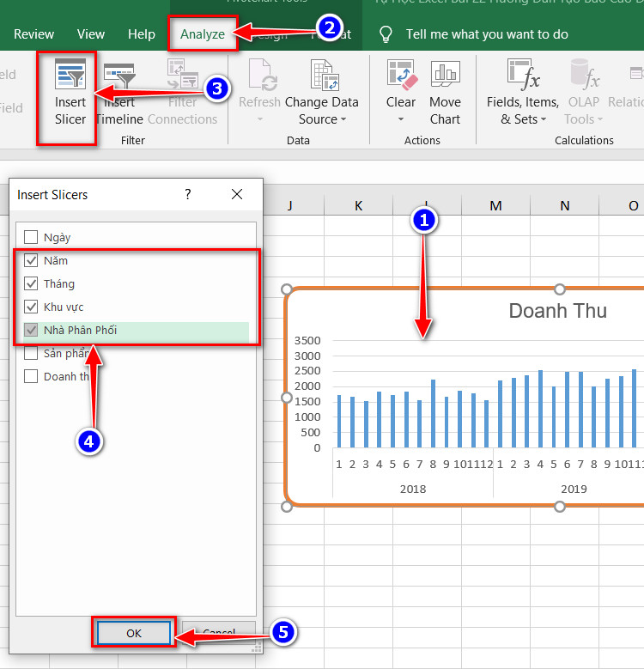Open the View ribbon tab
Viewport: 644px width, 669px height.
91,34
